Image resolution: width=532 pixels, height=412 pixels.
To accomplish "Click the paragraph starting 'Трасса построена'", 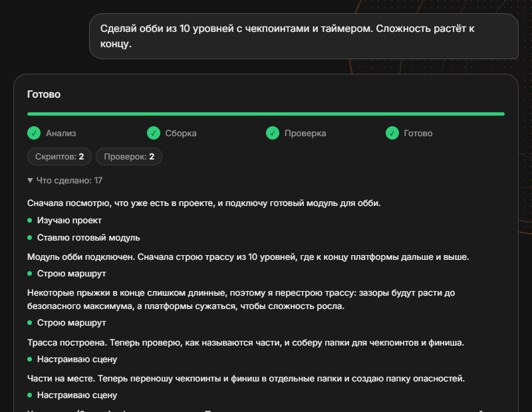I will 245,342.
